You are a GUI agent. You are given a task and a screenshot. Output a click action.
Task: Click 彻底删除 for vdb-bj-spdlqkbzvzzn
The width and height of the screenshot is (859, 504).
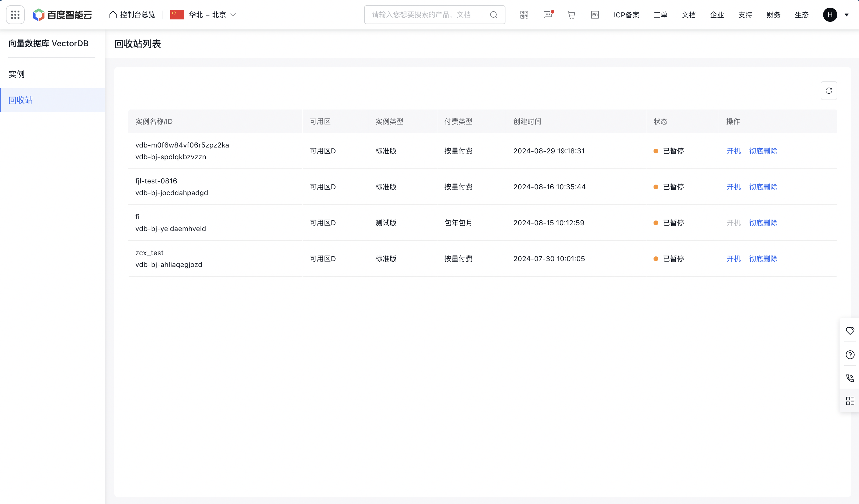[763, 151]
